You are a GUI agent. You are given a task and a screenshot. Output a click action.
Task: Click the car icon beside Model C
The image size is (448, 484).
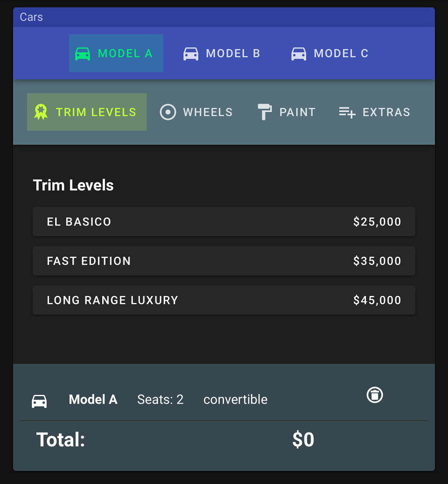point(299,54)
